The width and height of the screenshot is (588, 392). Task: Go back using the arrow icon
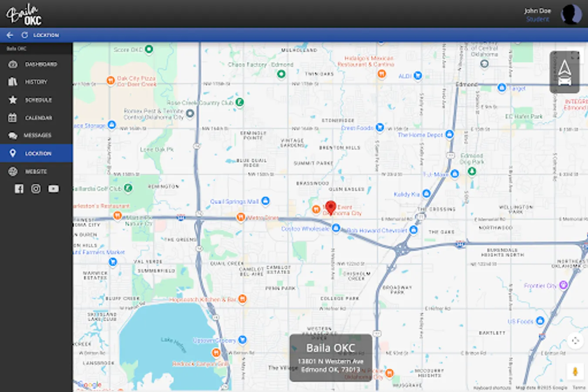point(10,35)
